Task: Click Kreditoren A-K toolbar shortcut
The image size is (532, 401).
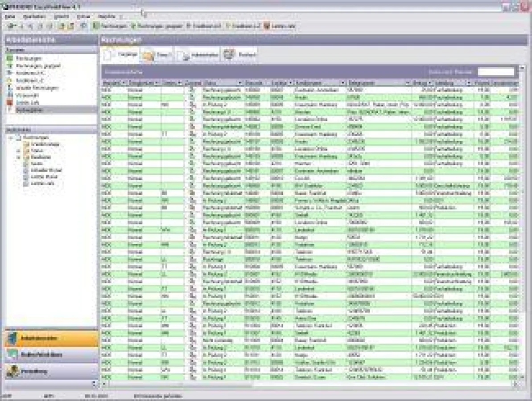Action: point(189,26)
